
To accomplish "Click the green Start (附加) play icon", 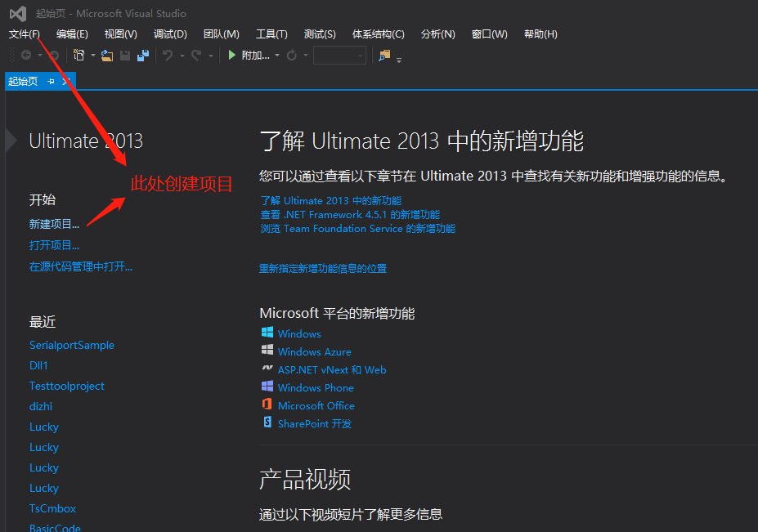I will click(232, 55).
